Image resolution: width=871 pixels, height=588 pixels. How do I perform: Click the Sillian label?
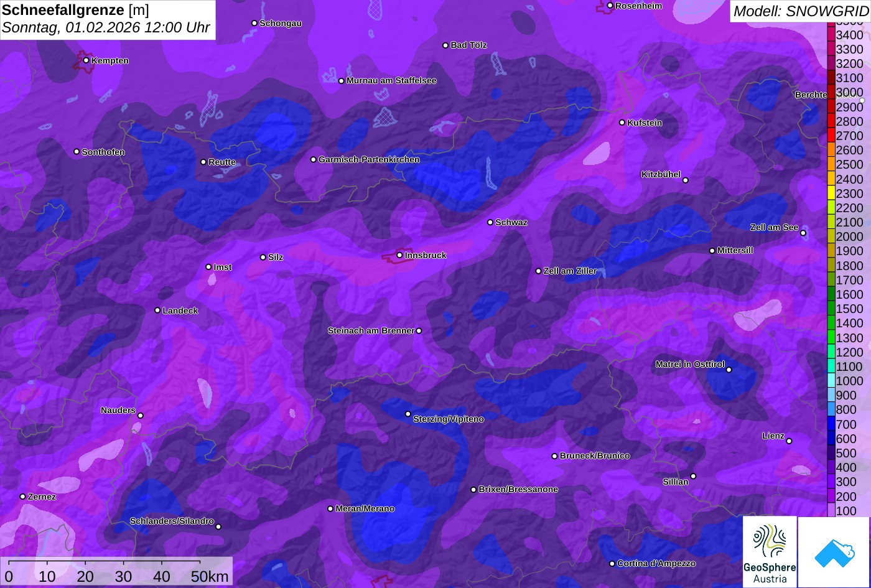pos(676,482)
